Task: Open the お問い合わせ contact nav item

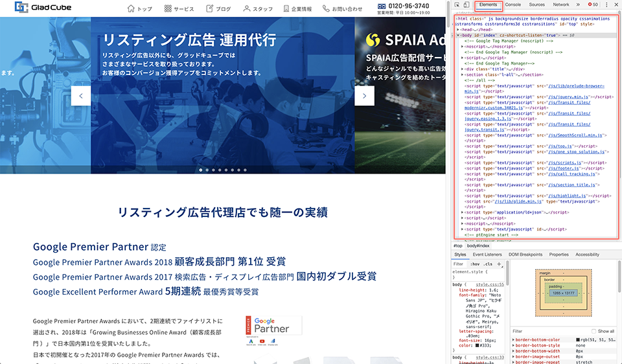Action: point(342,8)
